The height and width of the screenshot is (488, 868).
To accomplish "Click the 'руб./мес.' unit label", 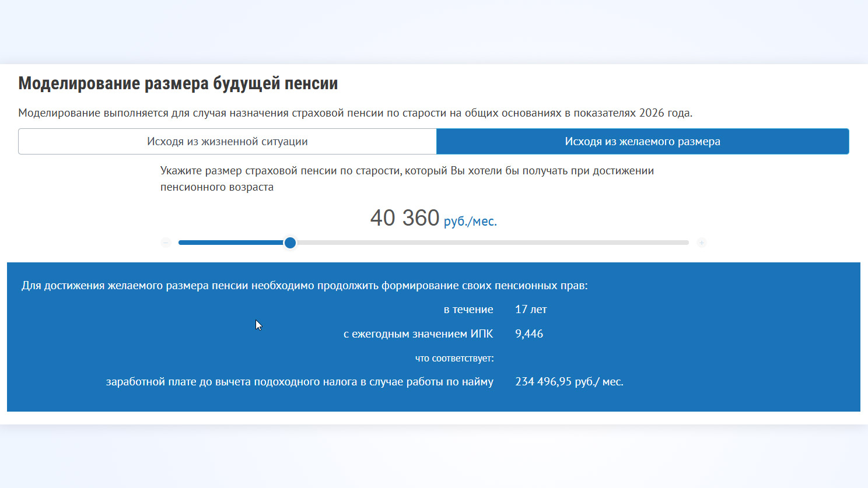I will (470, 222).
